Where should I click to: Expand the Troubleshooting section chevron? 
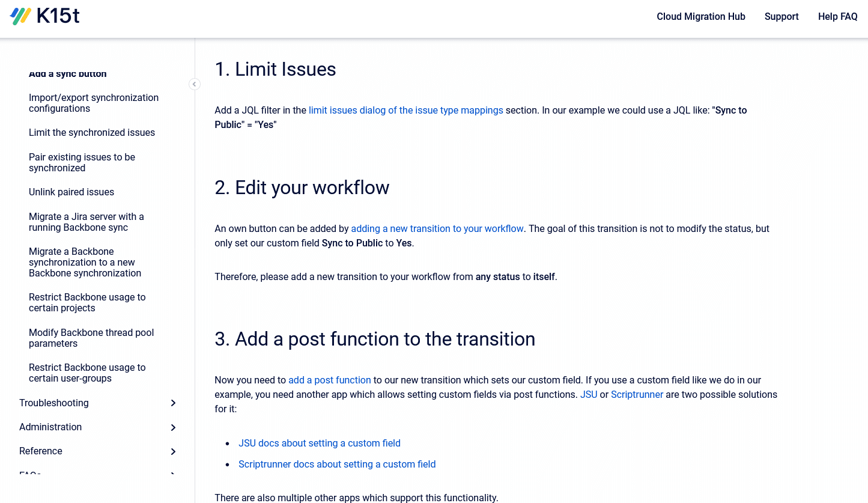coord(173,403)
